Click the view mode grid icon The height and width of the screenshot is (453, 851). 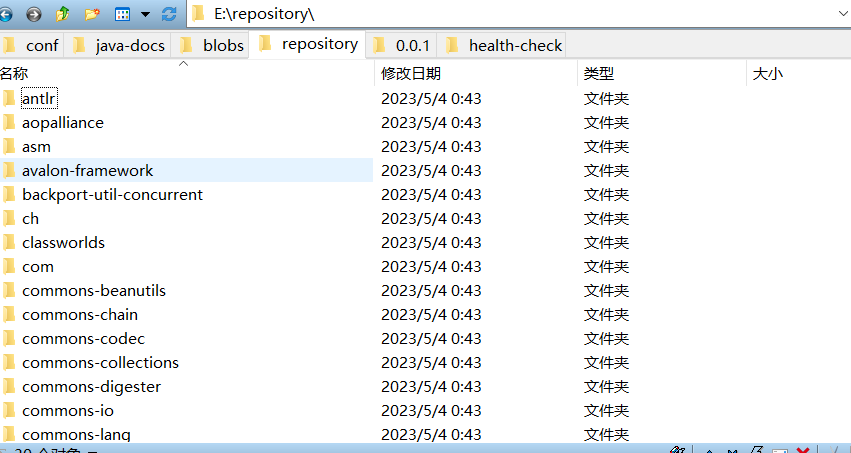[123, 14]
